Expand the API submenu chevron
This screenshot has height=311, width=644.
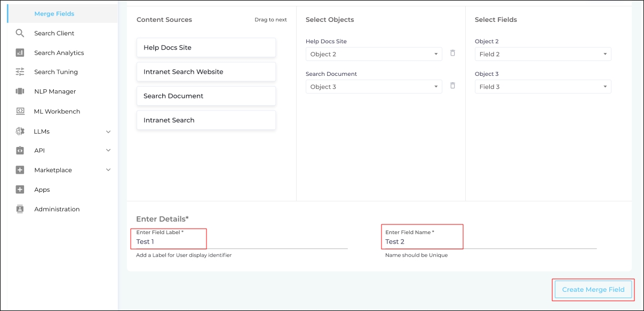tap(108, 150)
